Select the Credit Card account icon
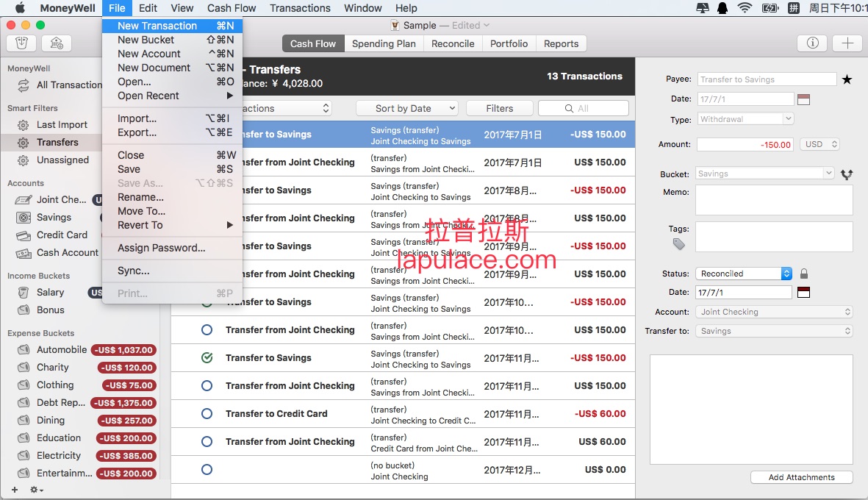The height and width of the screenshot is (500, 868). (24, 235)
